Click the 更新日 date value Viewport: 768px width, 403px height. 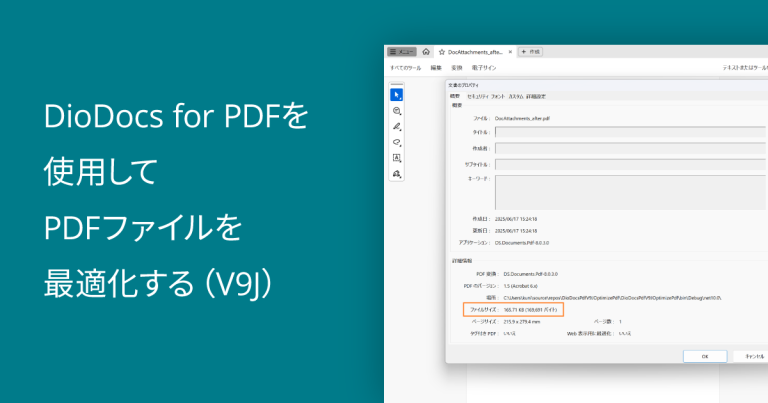[x=516, y=231]
